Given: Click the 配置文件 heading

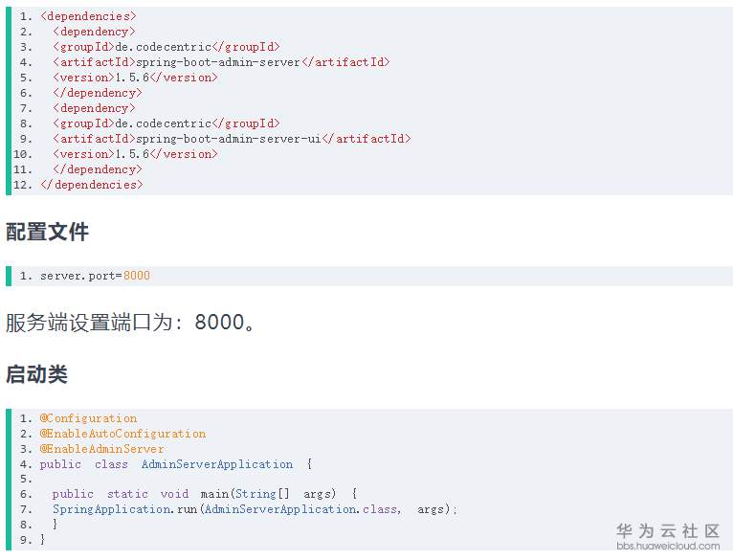Looking at the screenshot, I should click(47, 232).
